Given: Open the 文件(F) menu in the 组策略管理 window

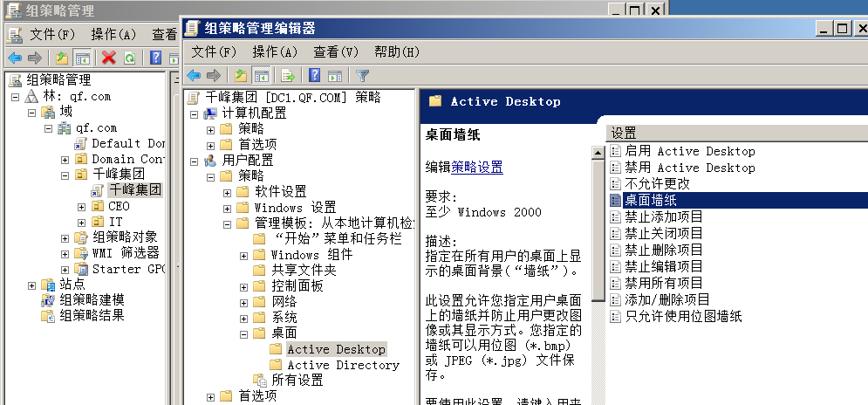Looking at the screenshot, I should 52,34.
